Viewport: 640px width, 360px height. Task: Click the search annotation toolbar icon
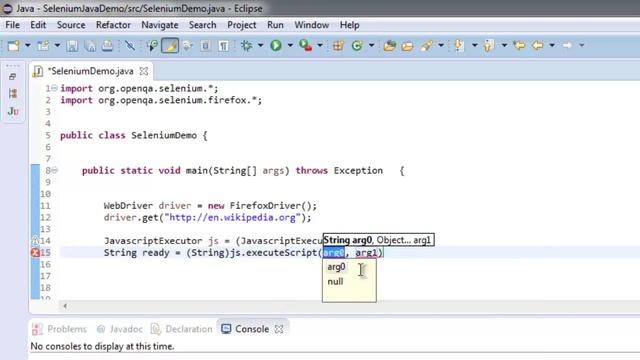[x=152, y=45]
